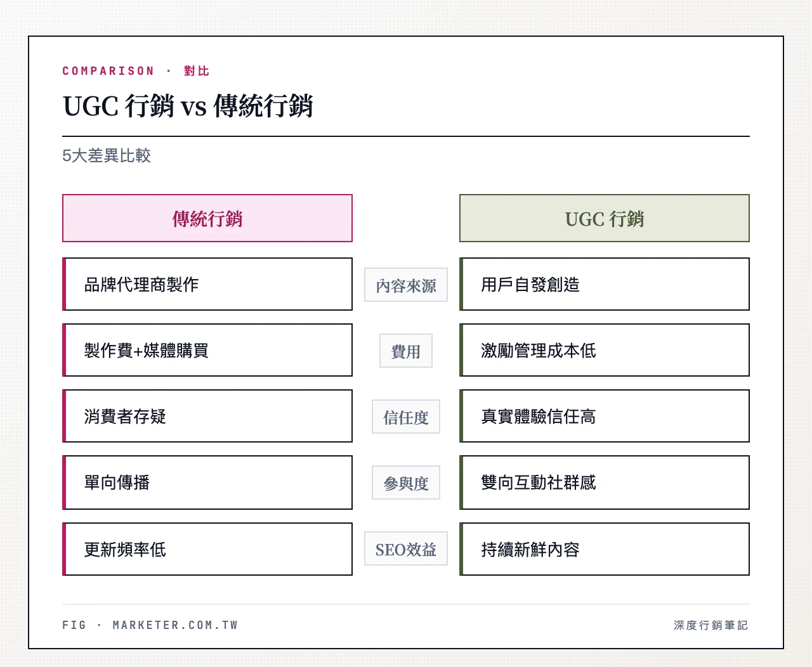Click the "內容來源" category label
Screen dimensions: 812x667
406,285
